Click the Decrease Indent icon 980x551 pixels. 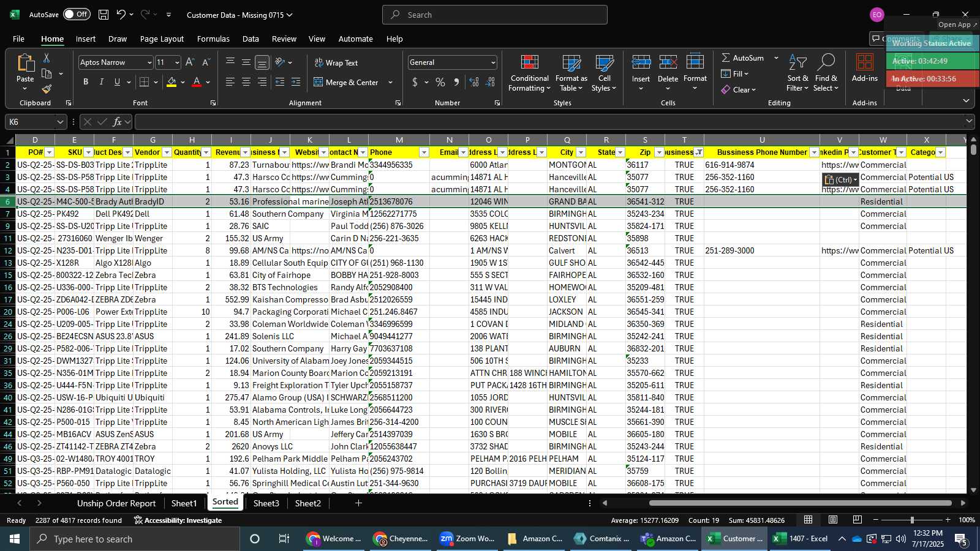pyautogui.click(x=280, y=82)
